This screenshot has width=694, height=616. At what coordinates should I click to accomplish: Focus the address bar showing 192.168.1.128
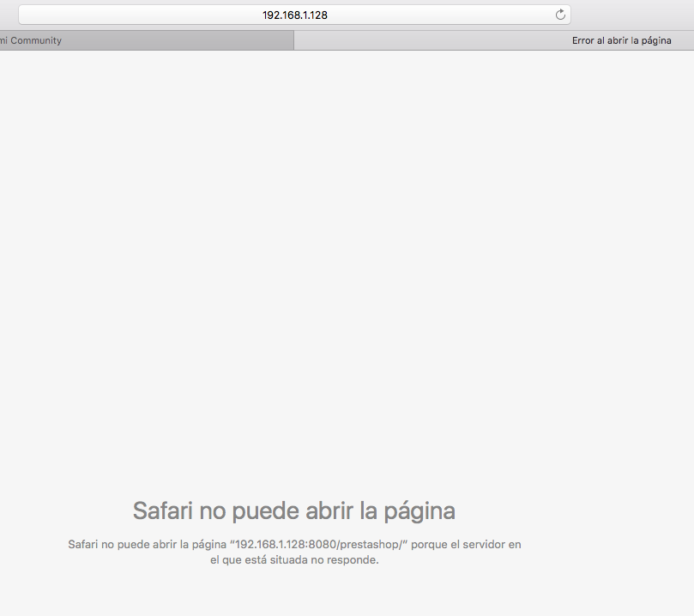[294, 15]
